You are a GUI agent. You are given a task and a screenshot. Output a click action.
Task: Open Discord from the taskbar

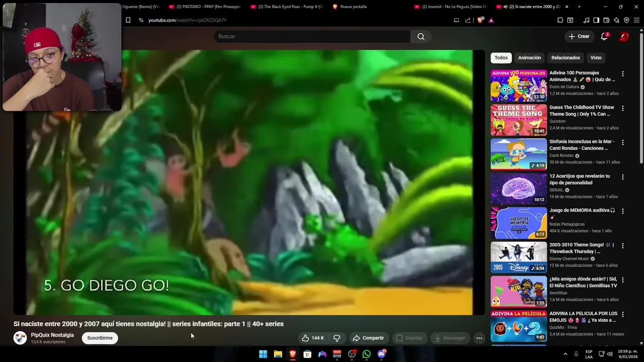[x=381, y=354]
